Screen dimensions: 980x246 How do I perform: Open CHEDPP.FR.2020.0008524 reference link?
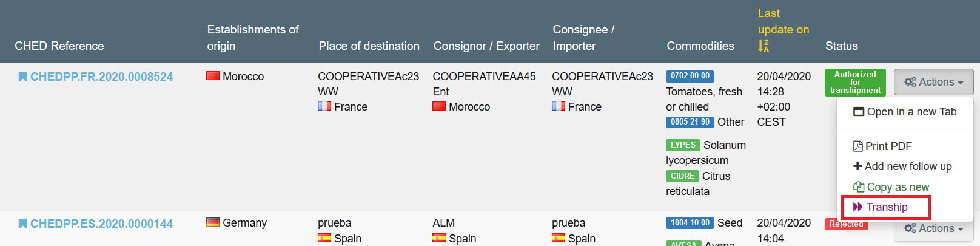(x=101, y=77)
